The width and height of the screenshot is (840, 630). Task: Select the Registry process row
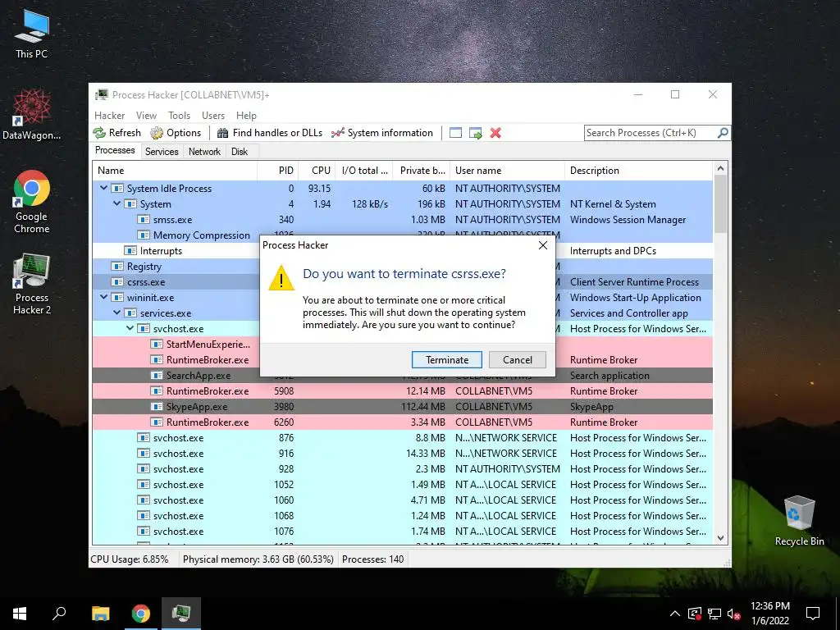[402, 267]
